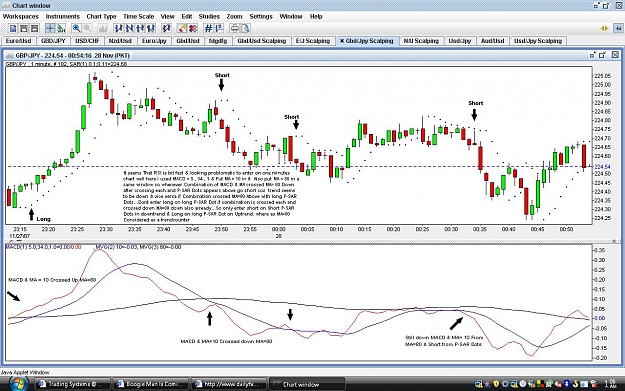Viewport: 625px width, 391px height.
Task: Select the crosshair cursor tool icon
Action: click(x=50, y=28)
